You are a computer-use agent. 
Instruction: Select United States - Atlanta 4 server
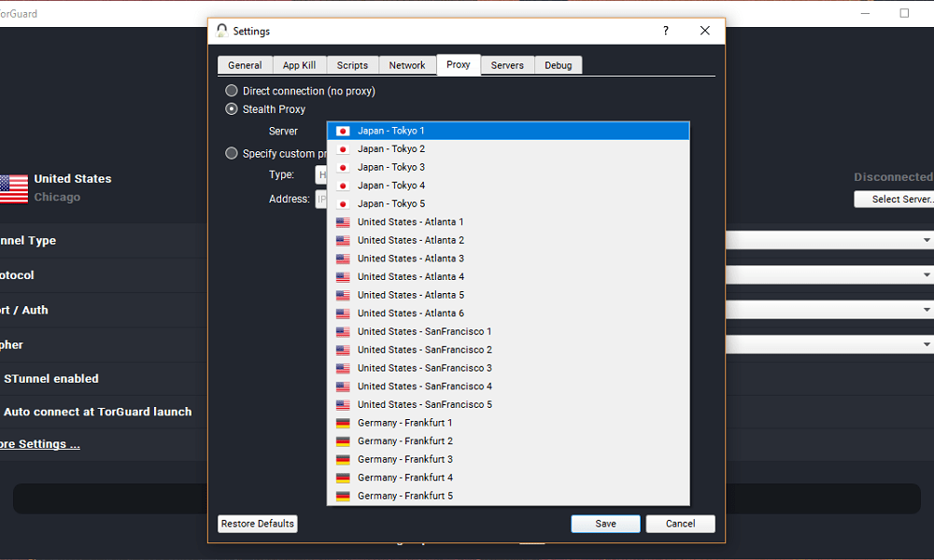pos(508,276)
